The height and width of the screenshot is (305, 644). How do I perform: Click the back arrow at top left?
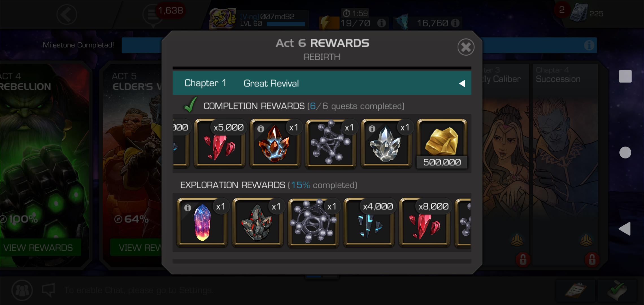pyautogui.click(x=67, y=14)
